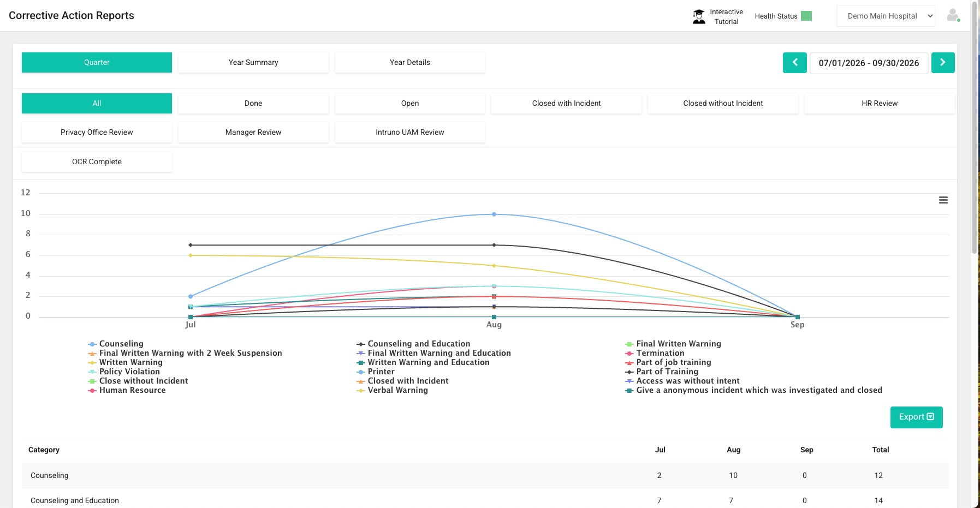Click the Counseling and Education Jul point at 7

pos(191,245)
